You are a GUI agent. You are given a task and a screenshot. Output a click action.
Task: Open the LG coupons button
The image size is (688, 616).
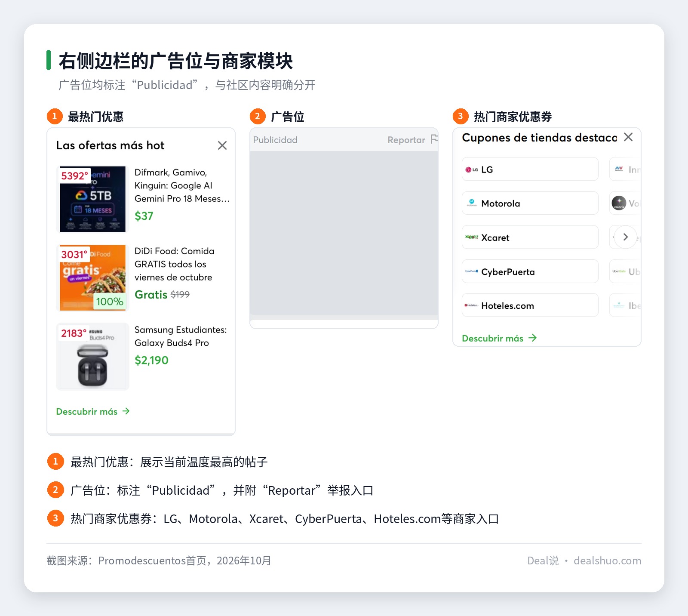tap(530, 169)
